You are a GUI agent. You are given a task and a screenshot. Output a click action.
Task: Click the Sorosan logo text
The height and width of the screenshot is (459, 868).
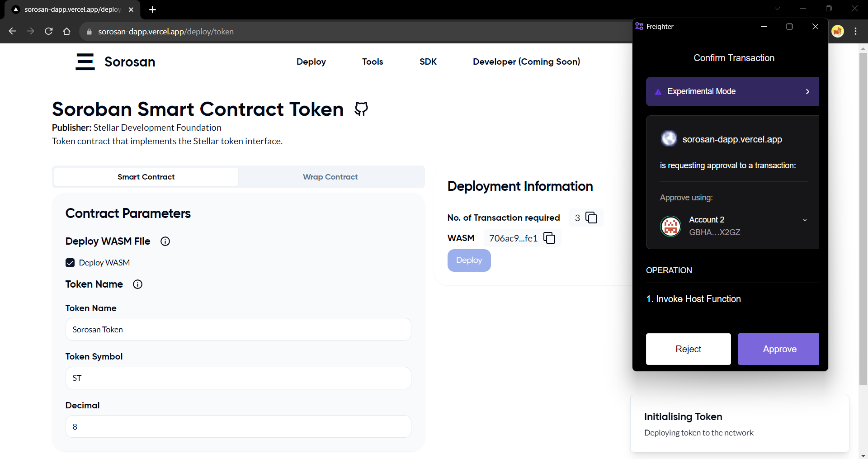click(x=130, y=62)
